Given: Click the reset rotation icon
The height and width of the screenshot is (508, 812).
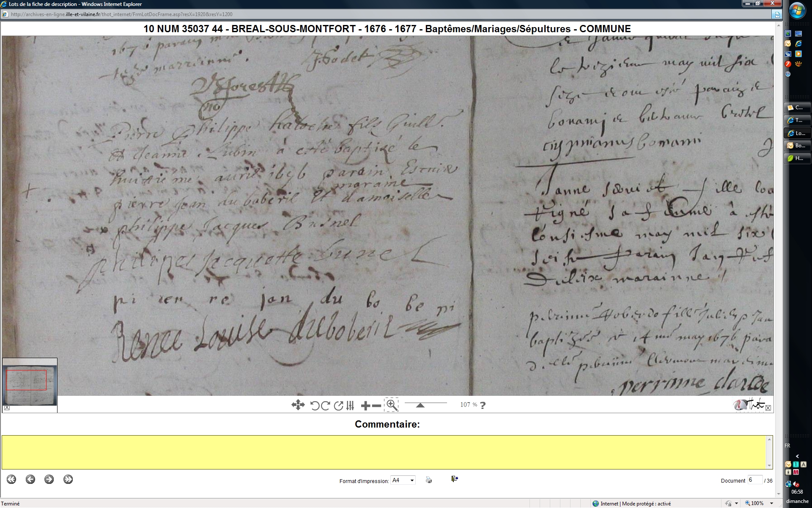Looking at the screenshot, I should pos(338,406).
